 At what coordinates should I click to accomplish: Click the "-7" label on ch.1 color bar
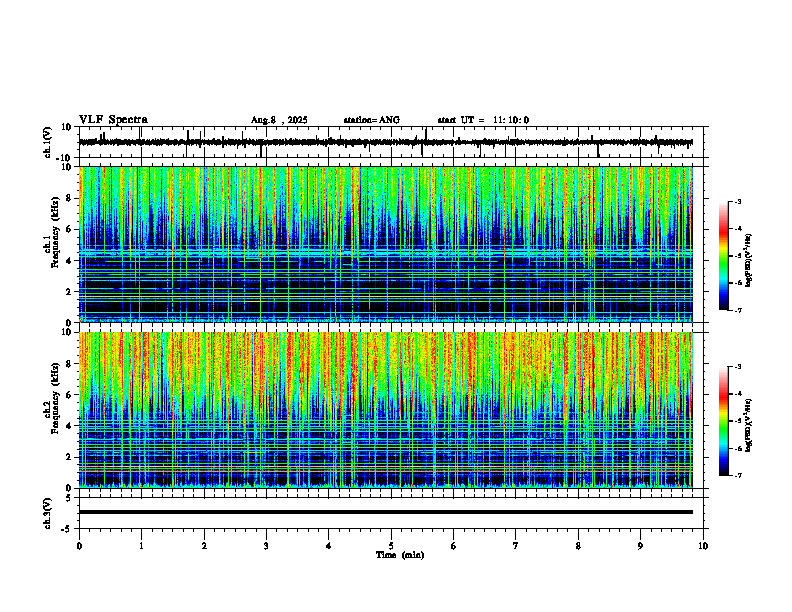[x=738, y=310]
